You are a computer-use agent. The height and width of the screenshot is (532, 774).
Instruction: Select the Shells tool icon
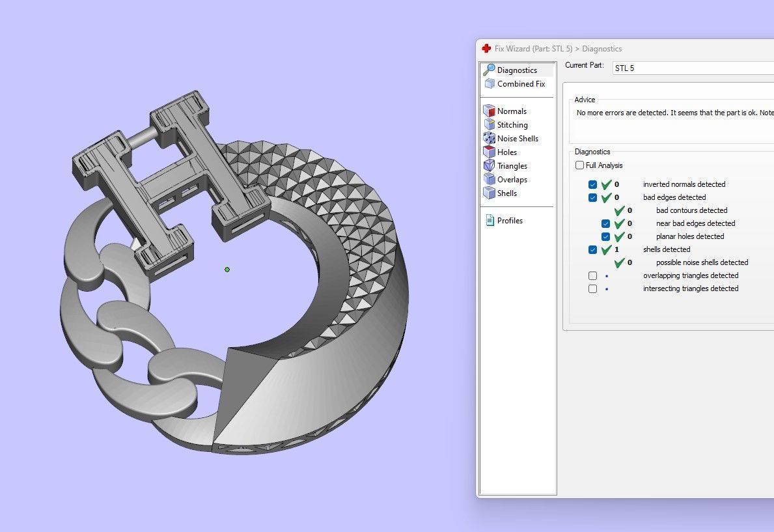click(x=489, y=193)
